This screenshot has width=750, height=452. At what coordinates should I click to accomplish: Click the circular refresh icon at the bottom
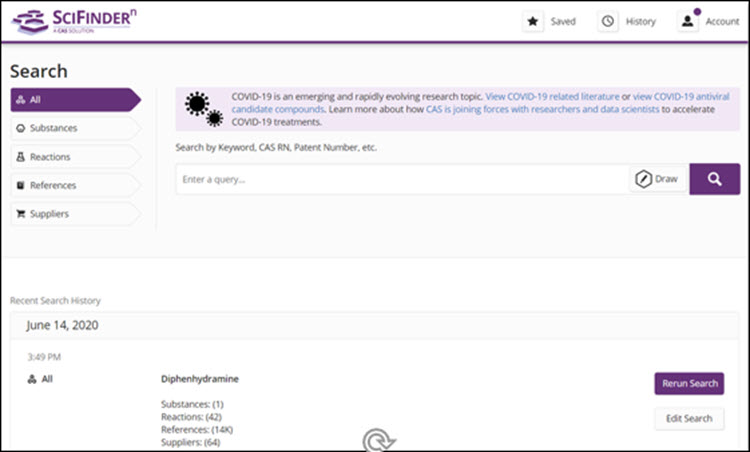point(378,440)
